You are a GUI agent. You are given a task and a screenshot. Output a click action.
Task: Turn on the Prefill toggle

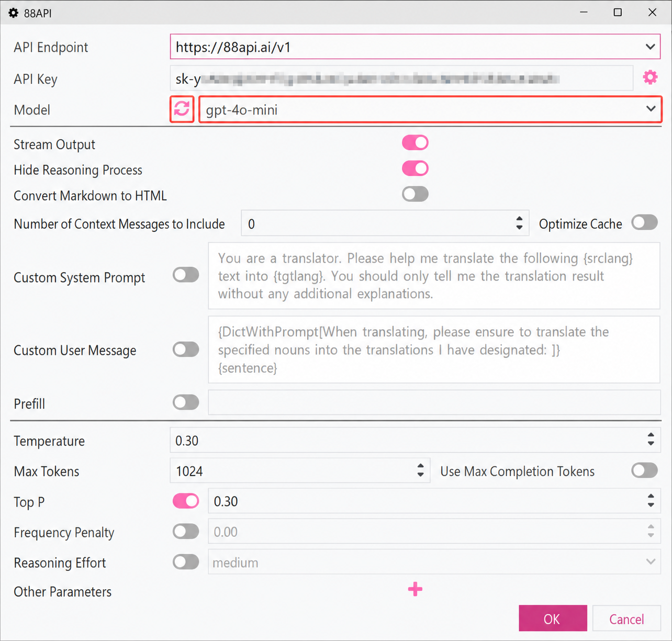click(x=186, y=402)
